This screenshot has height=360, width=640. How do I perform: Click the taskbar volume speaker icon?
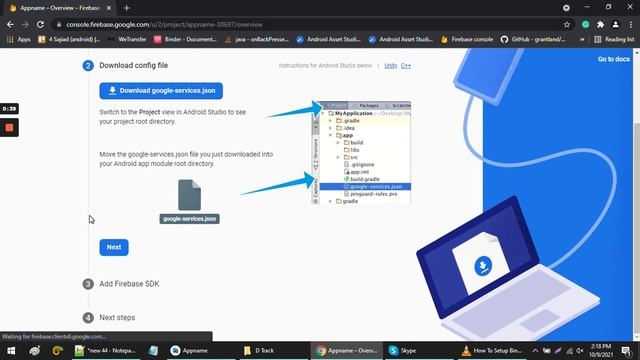(x=580, y=351)
